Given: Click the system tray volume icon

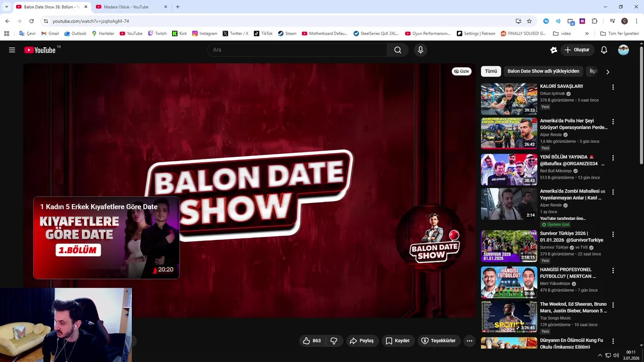Looking at the screenshot, I should pos(616,355).
